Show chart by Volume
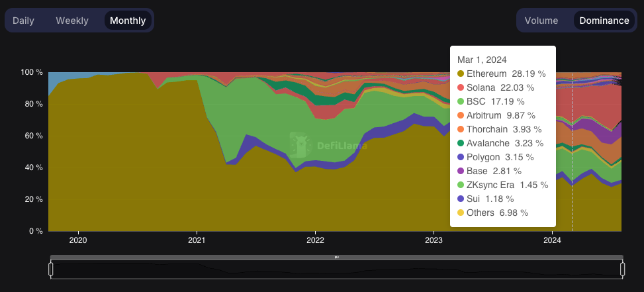The image size is (644, 292). click(x=541, y=21)
